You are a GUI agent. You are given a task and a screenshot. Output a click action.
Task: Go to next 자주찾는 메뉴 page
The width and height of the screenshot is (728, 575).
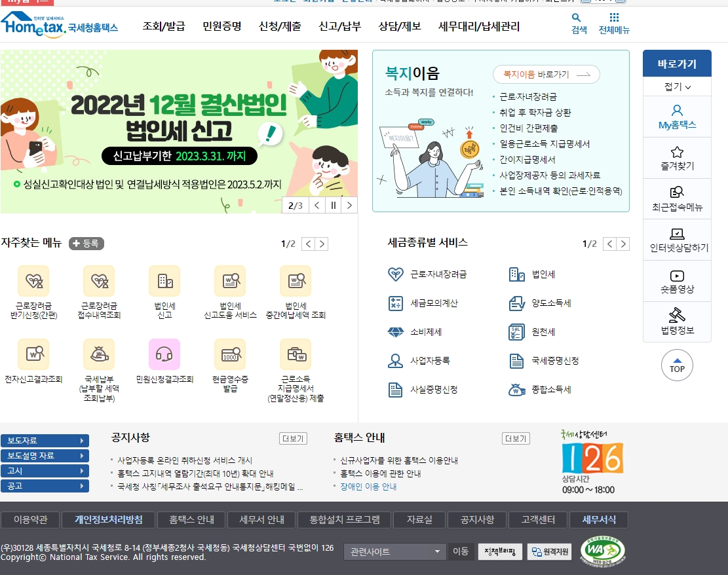pyautogui.click(x=322, y=244)
